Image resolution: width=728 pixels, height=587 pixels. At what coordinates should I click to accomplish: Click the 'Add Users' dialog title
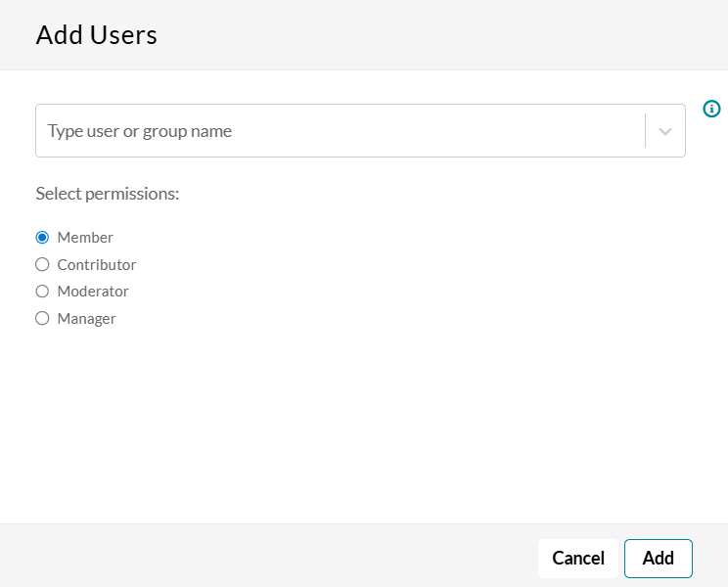coord(96,35)
